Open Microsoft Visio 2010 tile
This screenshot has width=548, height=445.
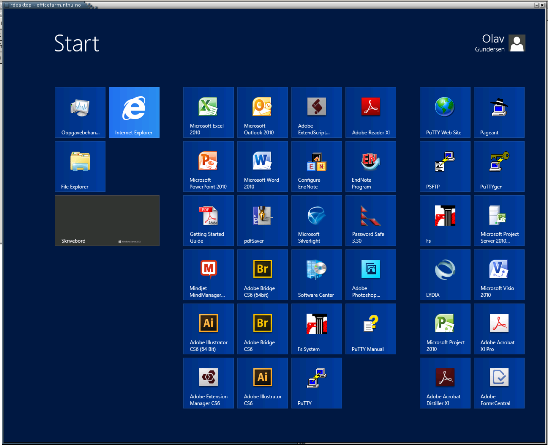pos(499,274)
